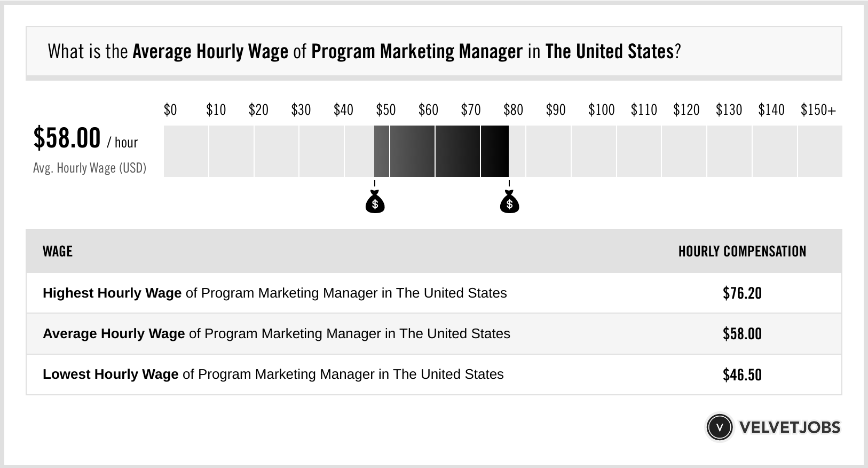The height and width of the screenshot is (468, 868).
Task: Click the Avg. Hourly Wage (USD) caption
Action: tap(90, 168)
